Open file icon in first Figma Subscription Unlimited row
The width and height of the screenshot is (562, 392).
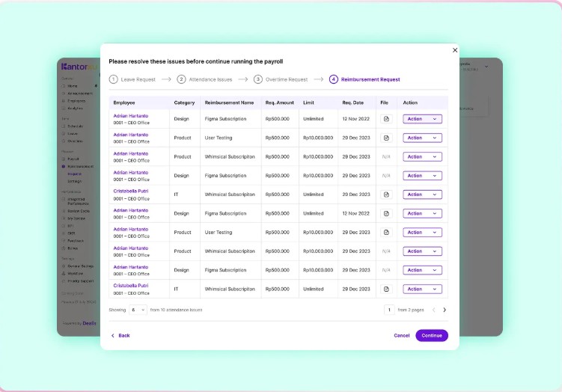click(x=386, y=119)
